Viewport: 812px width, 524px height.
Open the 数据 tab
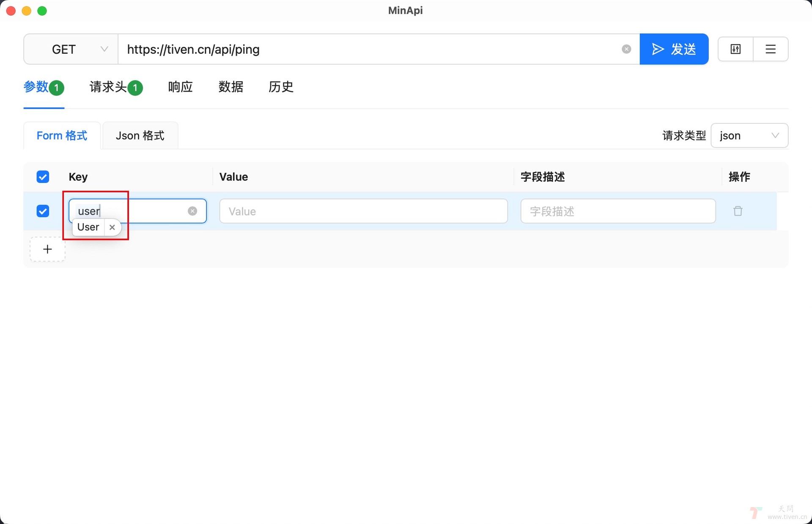pyautogui.click(x=231, y=87)
